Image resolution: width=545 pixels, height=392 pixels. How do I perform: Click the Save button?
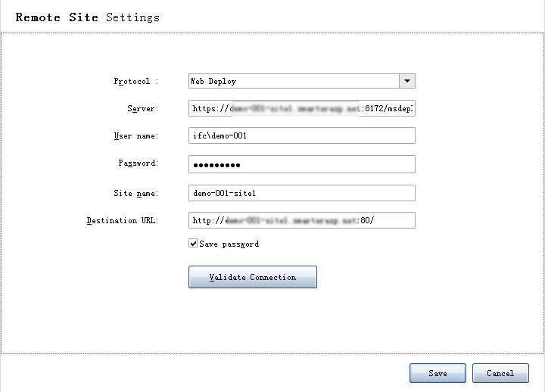(438, 373)
